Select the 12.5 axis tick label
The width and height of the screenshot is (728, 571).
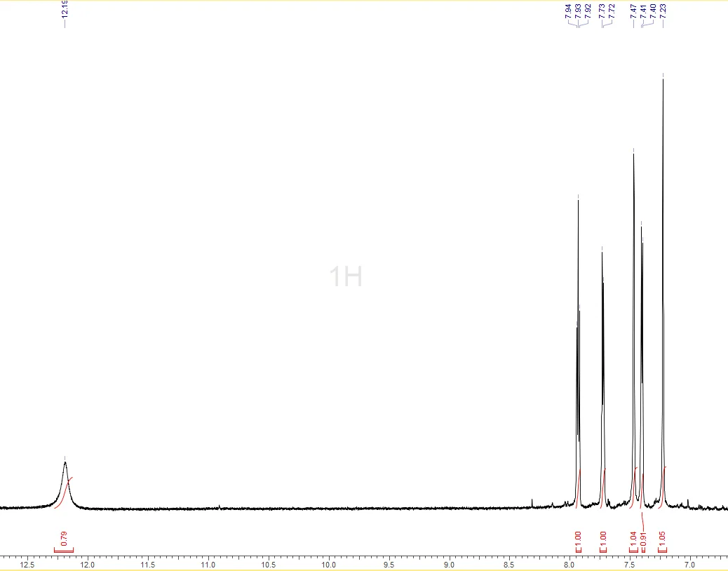click(x=27, y=565)
